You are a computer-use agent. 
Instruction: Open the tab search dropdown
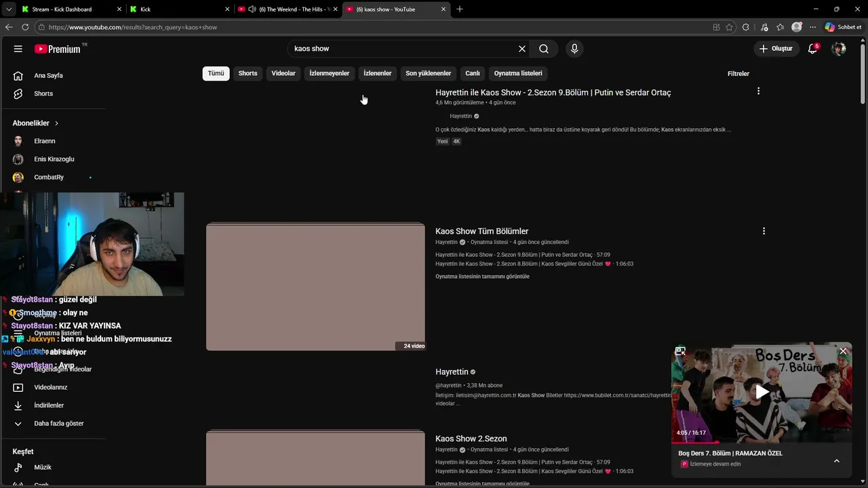click(9, 9)
